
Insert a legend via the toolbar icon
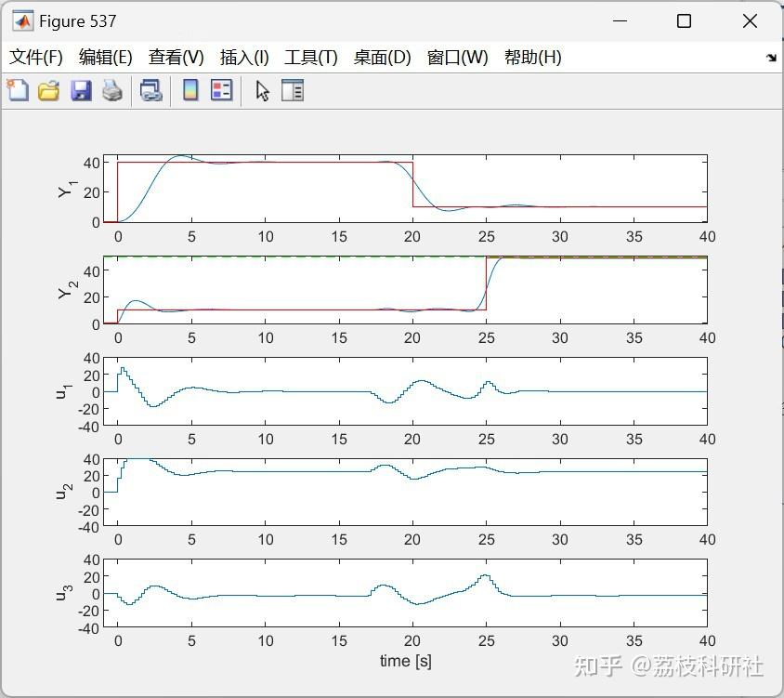click(x=221, y=90)
